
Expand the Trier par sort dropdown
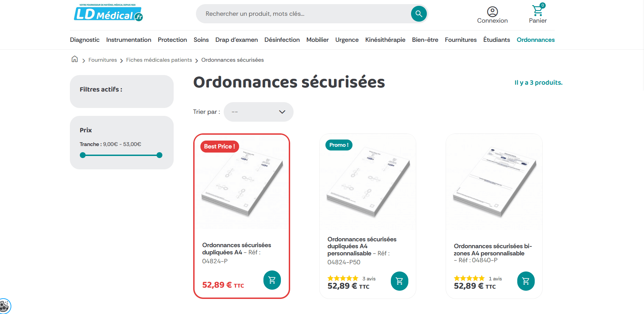(x=258, y=112)
